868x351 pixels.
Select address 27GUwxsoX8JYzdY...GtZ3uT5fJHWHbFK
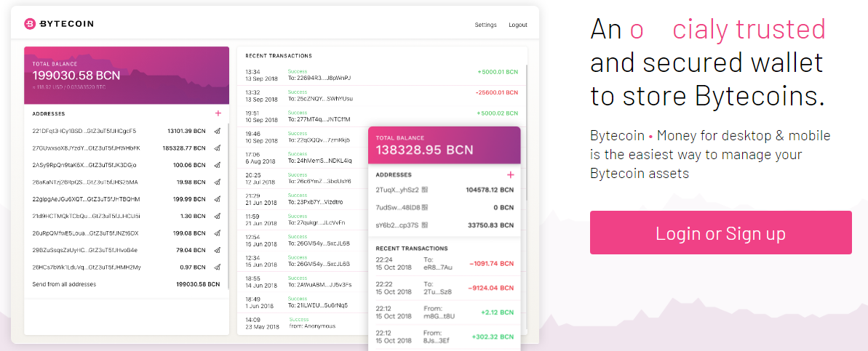pos(87,148)
